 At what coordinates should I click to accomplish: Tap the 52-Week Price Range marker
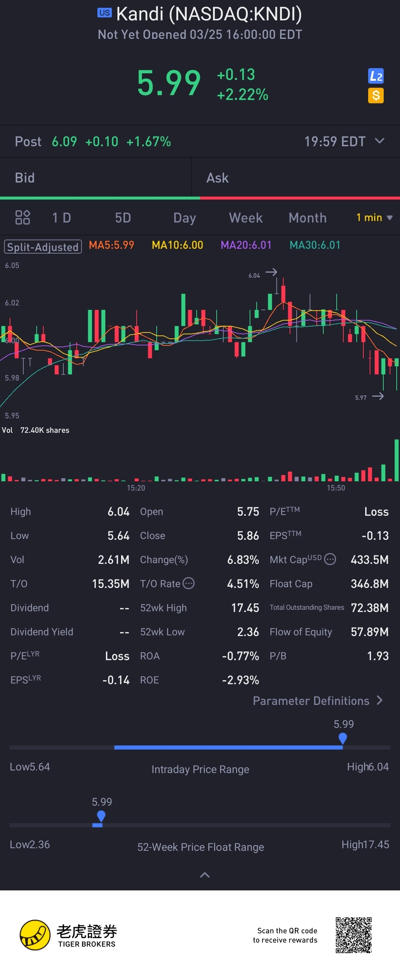pos(101,816)
